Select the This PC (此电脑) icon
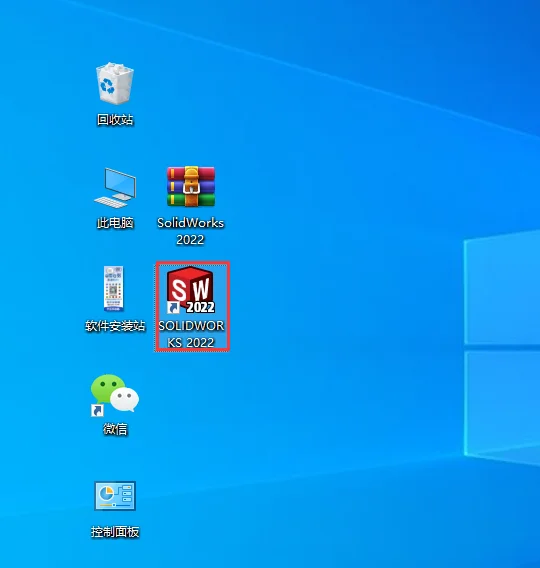Viewport: 540px width, 568px height. coord(115,187)
